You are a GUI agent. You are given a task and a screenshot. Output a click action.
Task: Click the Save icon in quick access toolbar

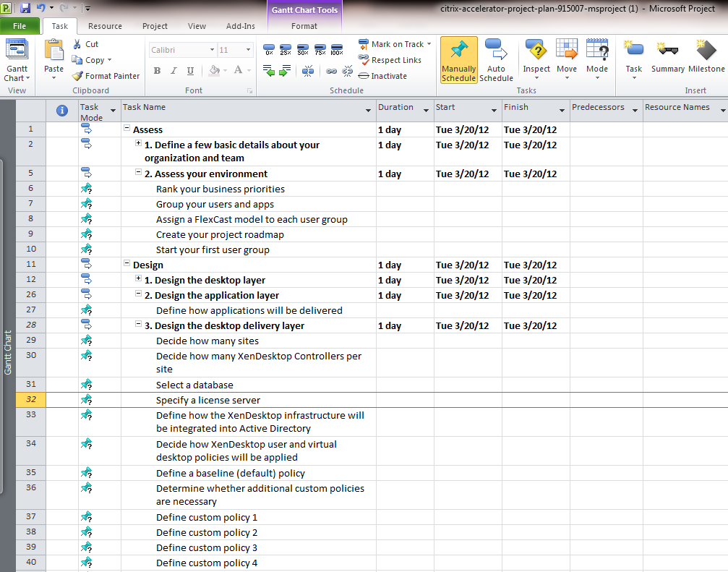click(25, 8)
